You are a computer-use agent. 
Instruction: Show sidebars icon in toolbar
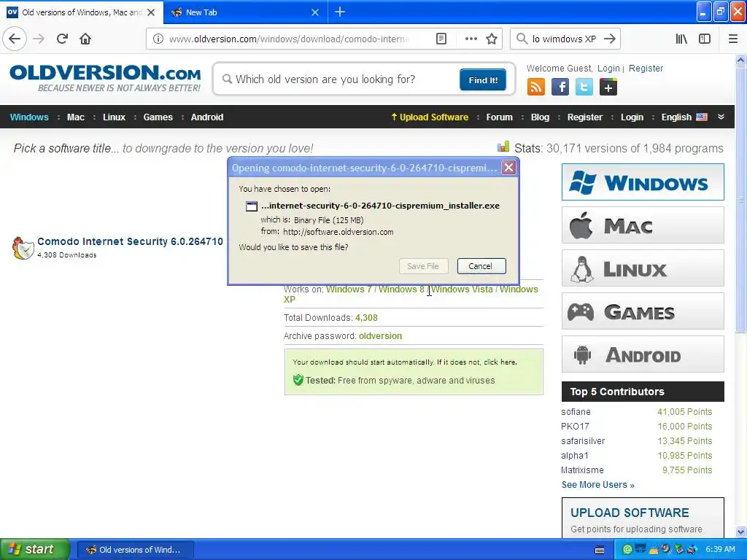(x=705, y=39)
